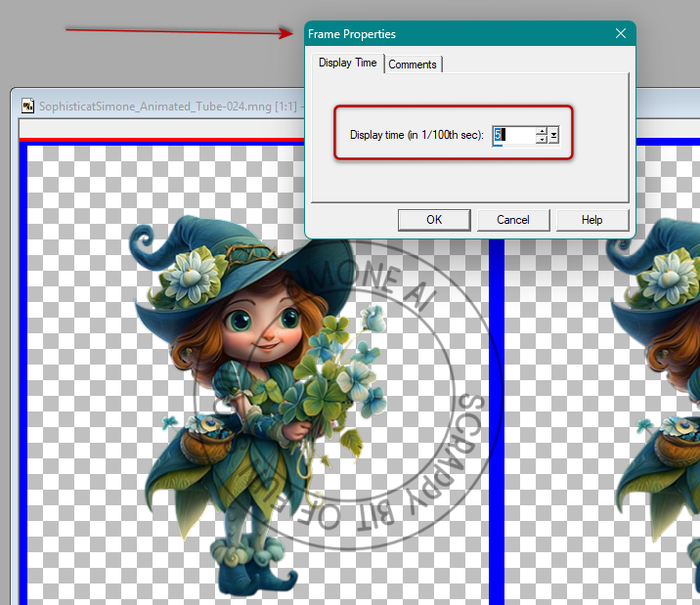Decrease display time with down spinner
700x605 pixels.
coord(542,139)
